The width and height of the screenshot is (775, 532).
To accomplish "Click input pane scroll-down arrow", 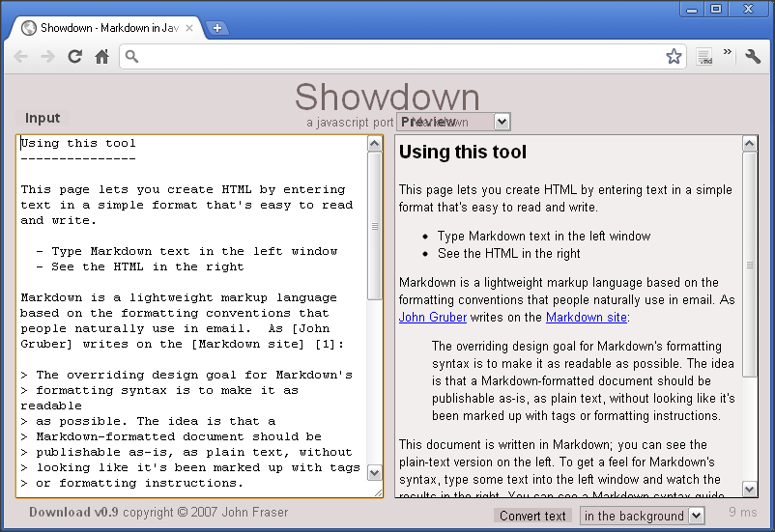I will pos(375,473).
